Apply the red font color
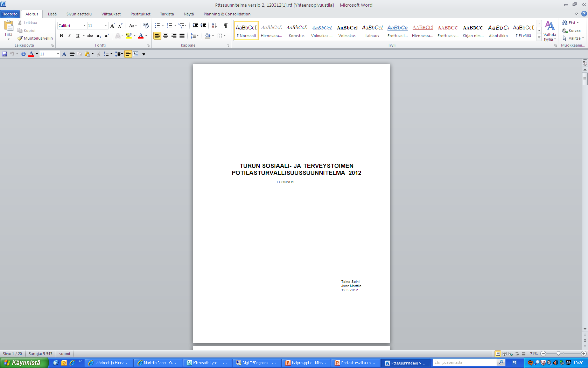The image size is (588, 368). [x=141, y=36]
